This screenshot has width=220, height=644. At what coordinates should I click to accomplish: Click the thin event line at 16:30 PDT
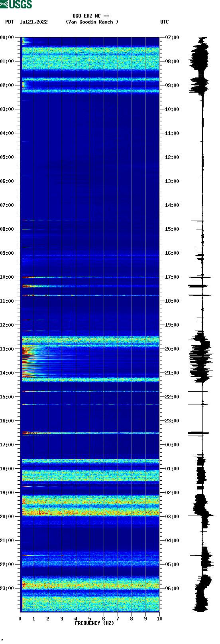(90, 433)
